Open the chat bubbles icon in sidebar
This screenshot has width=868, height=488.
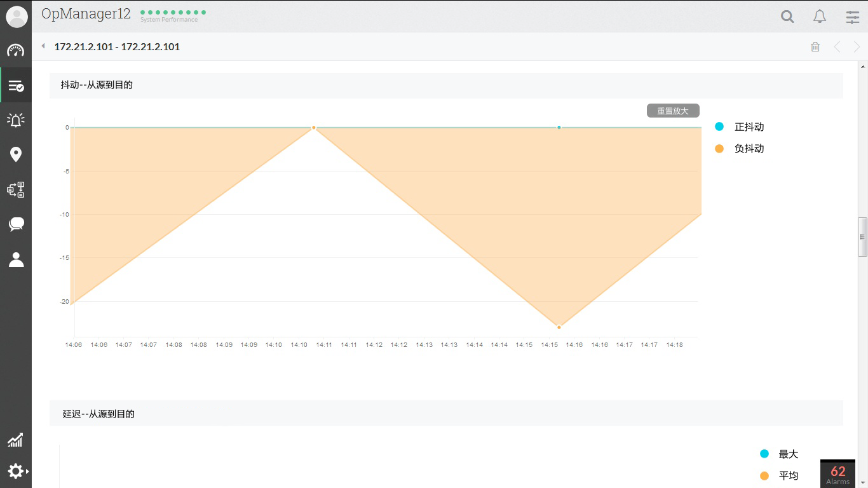pyautogui.click(x=16, y=224)
